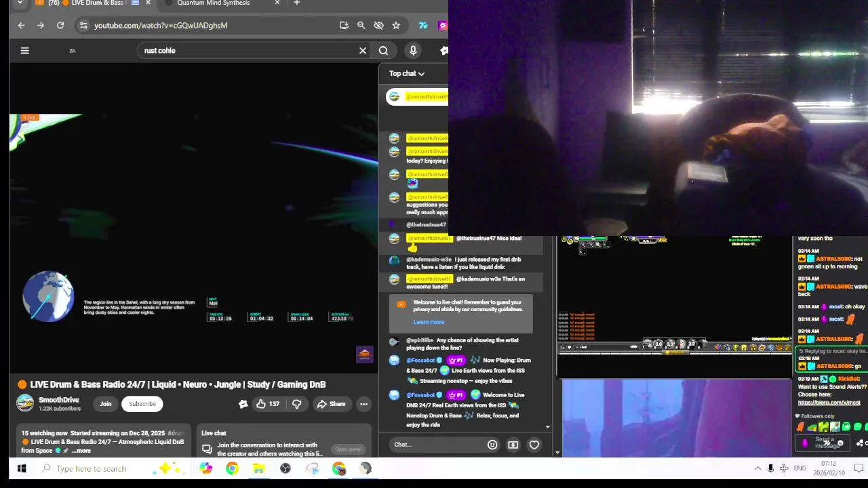Install app icon in address bar
The height and width of the screenshot is (488, 868).
(344, 25)
